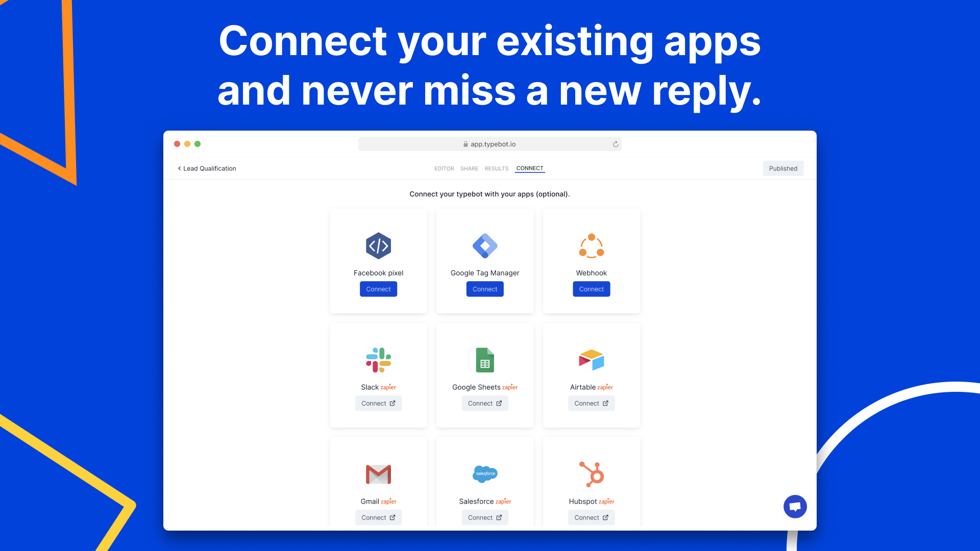Switch to the EDITOR tab

click(x=444, y=168)
